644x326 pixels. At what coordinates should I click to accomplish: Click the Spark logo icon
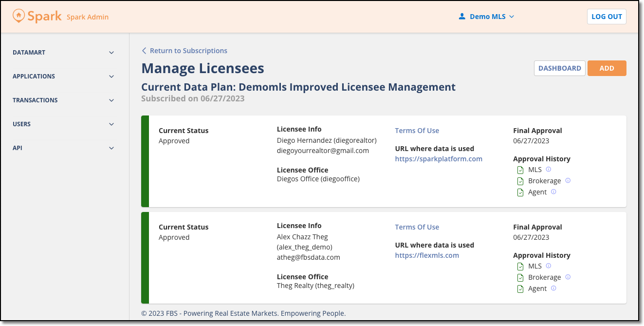click(x=18, y=16)
